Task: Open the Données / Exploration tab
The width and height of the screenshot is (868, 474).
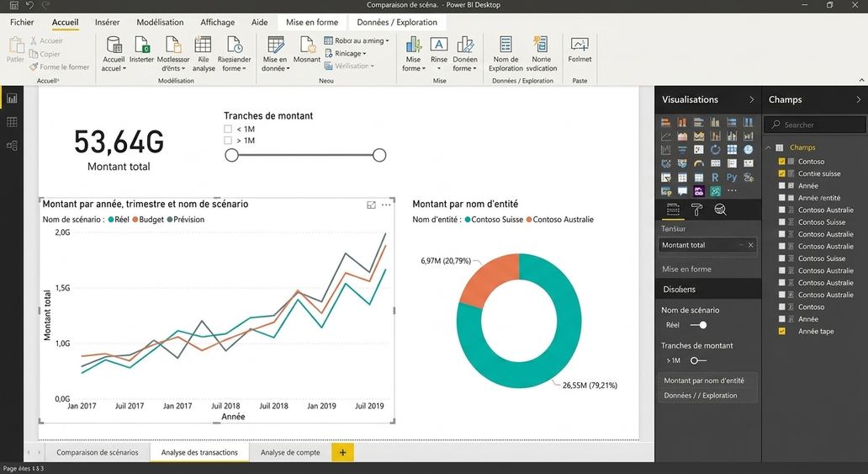Action: point(397,22)
